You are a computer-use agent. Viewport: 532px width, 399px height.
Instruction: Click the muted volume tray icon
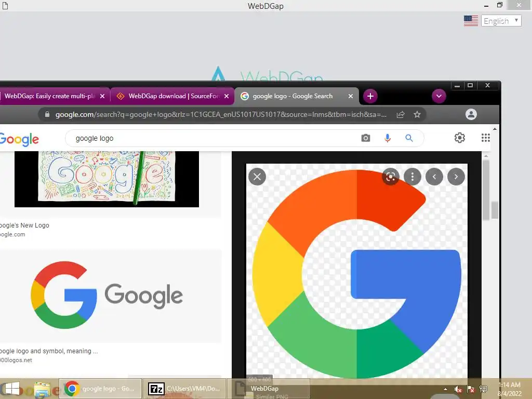tap(458, 389)
